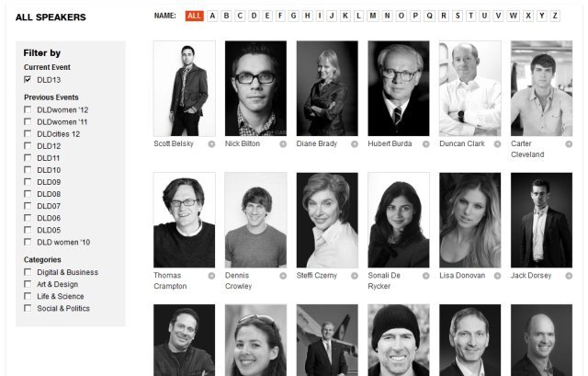
Task: Click arrow icon next to Steffi Czerny
Action: pyautogui.click(x=355, y=276)
